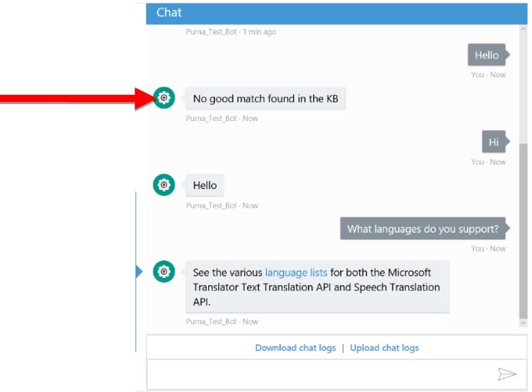The width and height of the screenshot is (532, 392).
Task: Click the scrollbar down arrow in the chat
Action: [x=523, y=324]
